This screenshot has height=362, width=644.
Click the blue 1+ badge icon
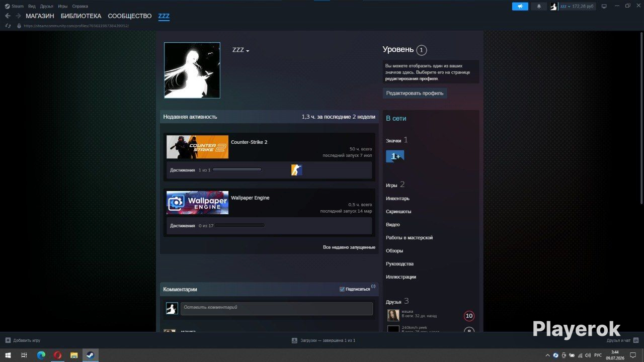pos(395,156)
